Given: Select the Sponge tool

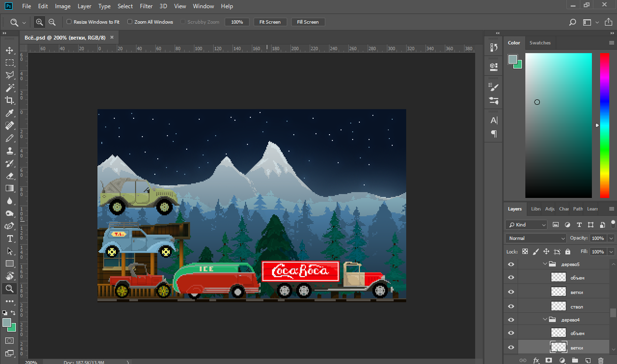Looking at the screenshot, I should [9, 213].
